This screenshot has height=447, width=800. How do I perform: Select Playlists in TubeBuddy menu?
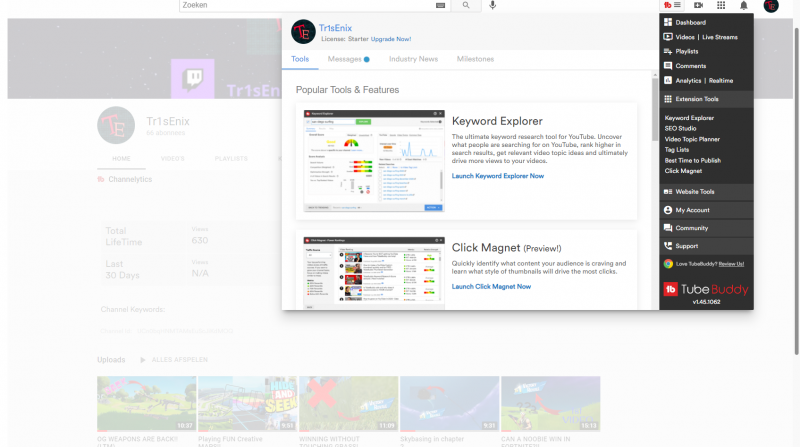(687, 51)
